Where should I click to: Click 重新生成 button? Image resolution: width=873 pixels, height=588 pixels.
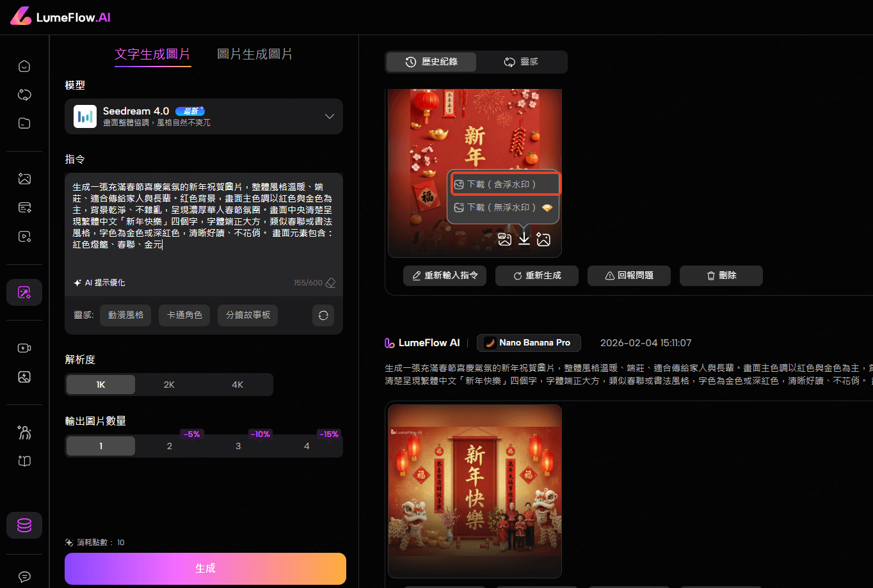point(537,276)
